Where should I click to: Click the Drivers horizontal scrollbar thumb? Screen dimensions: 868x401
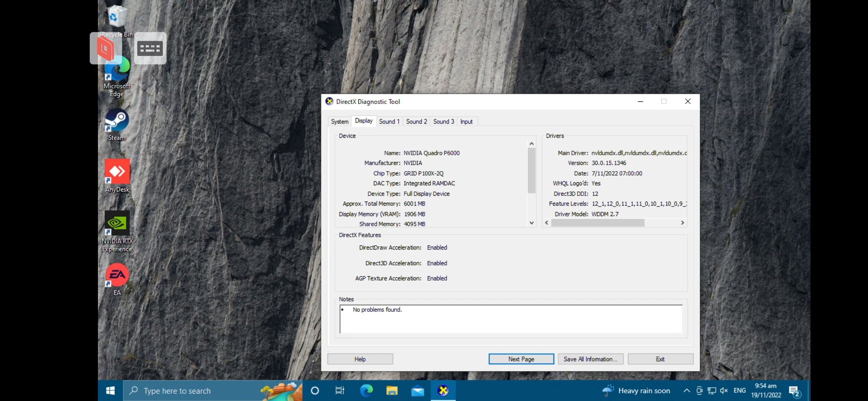click(598, 223)
